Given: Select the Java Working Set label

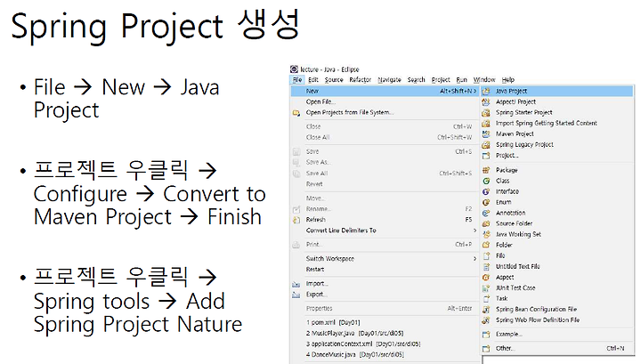Looking at the screenshot, I should (x=518, y=234).
